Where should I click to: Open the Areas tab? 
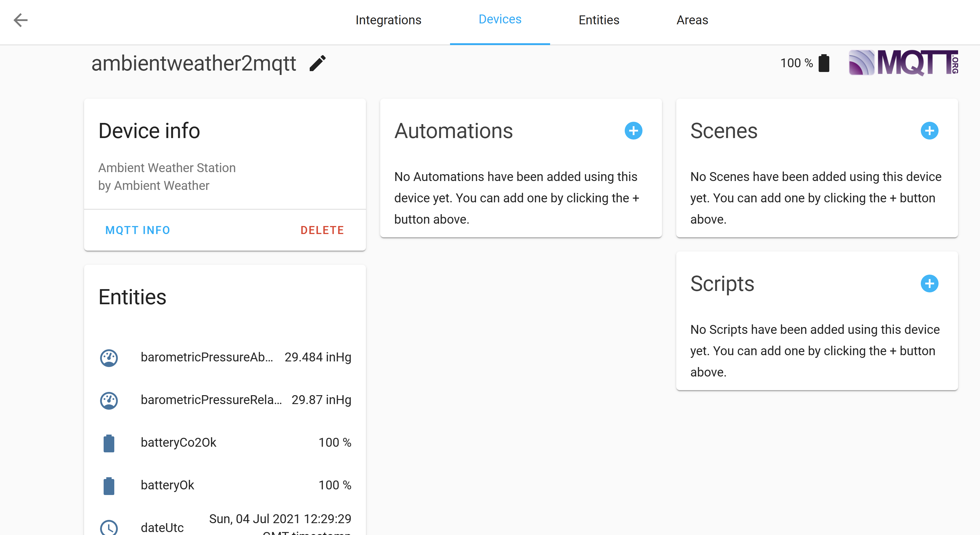tap(692, 20)
